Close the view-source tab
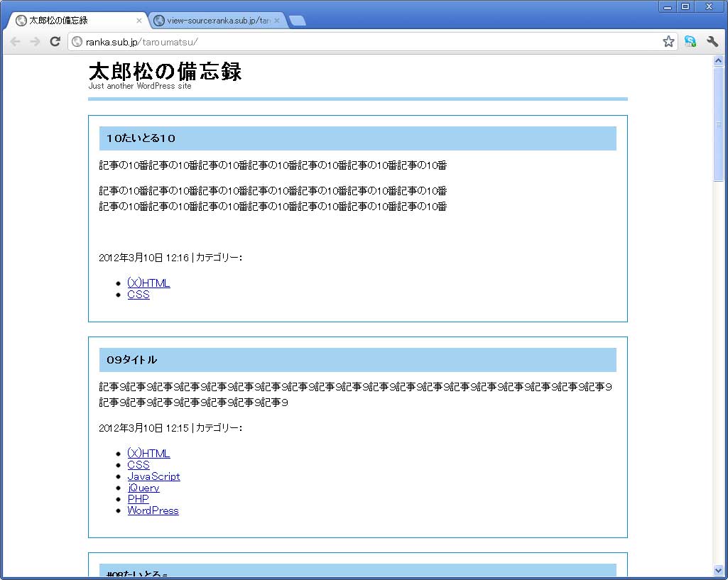 [277, 21]
